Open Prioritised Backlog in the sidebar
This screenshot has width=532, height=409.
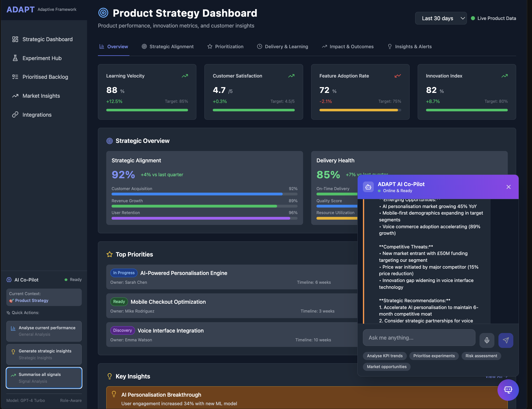[x=45, y=77]
